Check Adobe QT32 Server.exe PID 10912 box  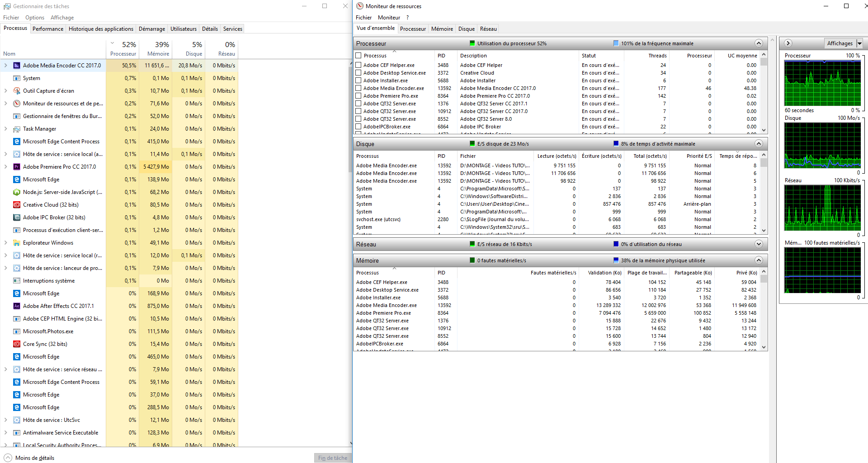point(359,111)
